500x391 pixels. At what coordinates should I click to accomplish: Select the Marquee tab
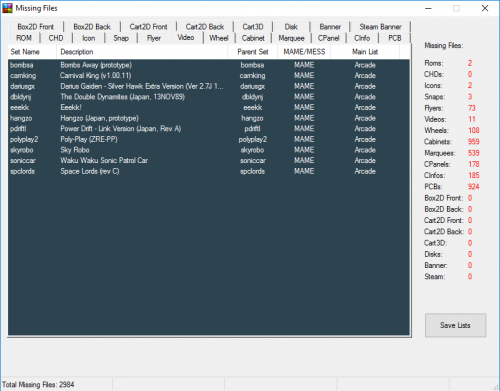pos(291,38)
